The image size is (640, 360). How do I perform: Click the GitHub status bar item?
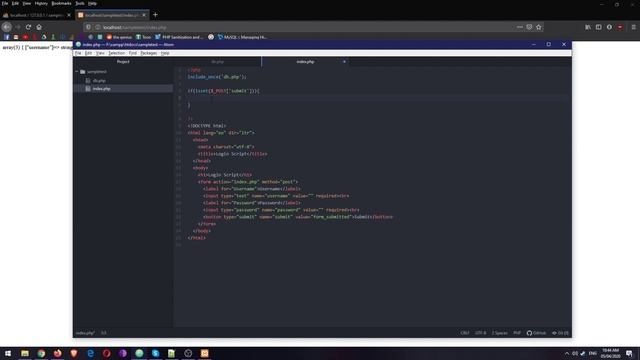click(x=536, y=333)
